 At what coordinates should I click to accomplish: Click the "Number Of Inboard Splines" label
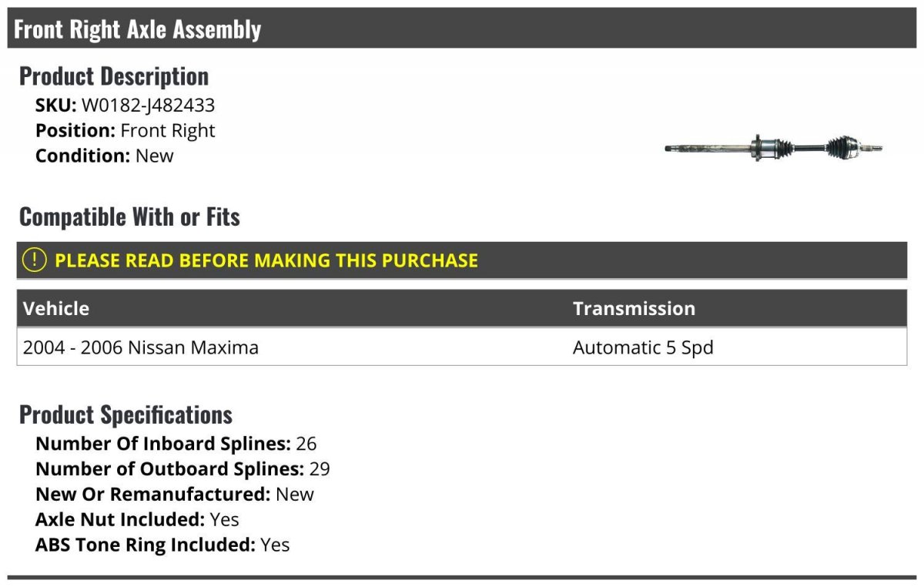coord(163,444)
